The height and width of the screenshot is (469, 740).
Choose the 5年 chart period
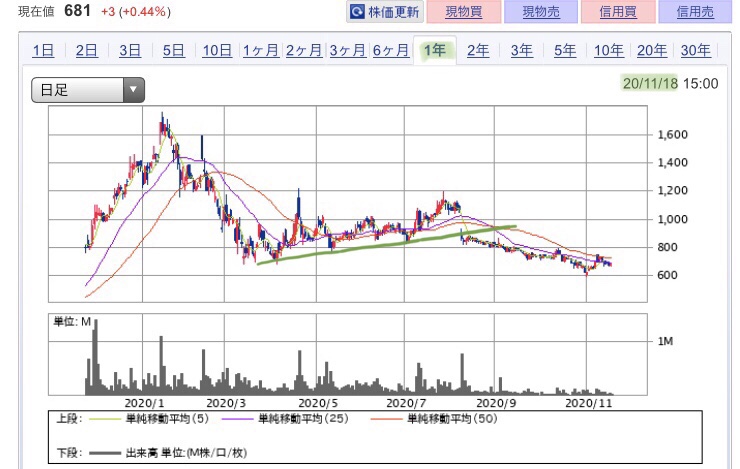565,50
